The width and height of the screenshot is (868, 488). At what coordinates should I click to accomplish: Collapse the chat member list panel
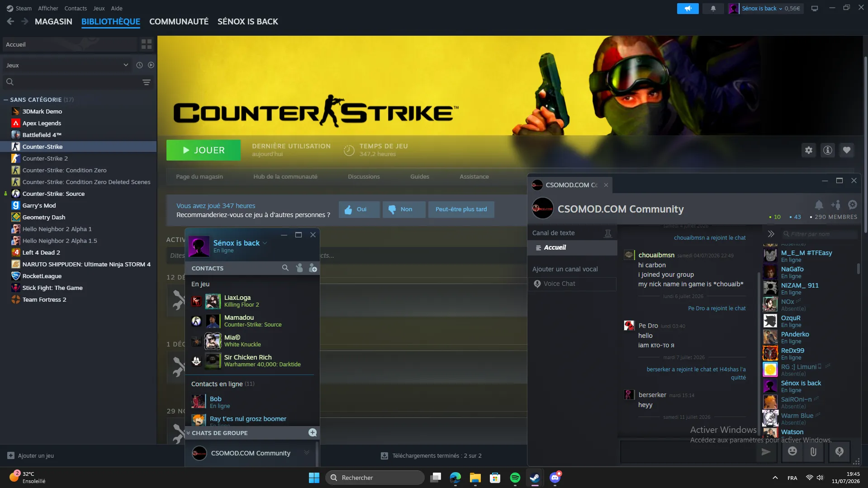(771, 234)
